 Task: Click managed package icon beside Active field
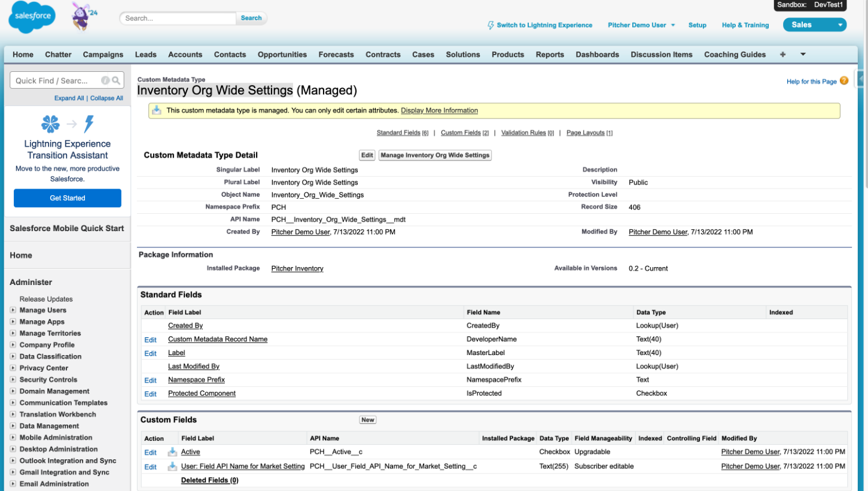(172, 452)
